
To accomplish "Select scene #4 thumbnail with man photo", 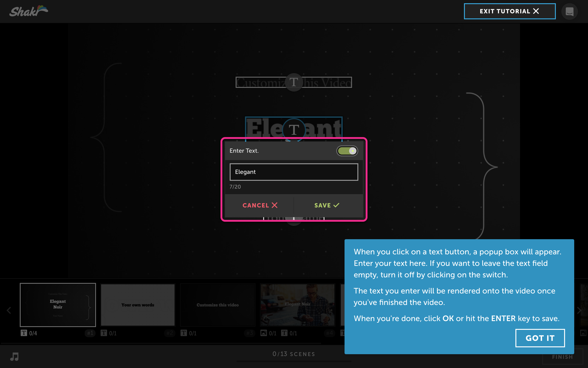I will tap(298, 305).
